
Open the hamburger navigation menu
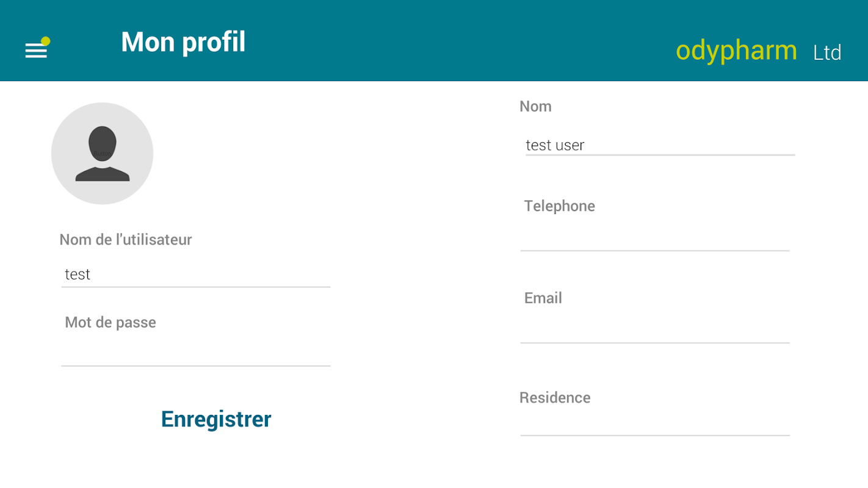[x=36, y=51]
